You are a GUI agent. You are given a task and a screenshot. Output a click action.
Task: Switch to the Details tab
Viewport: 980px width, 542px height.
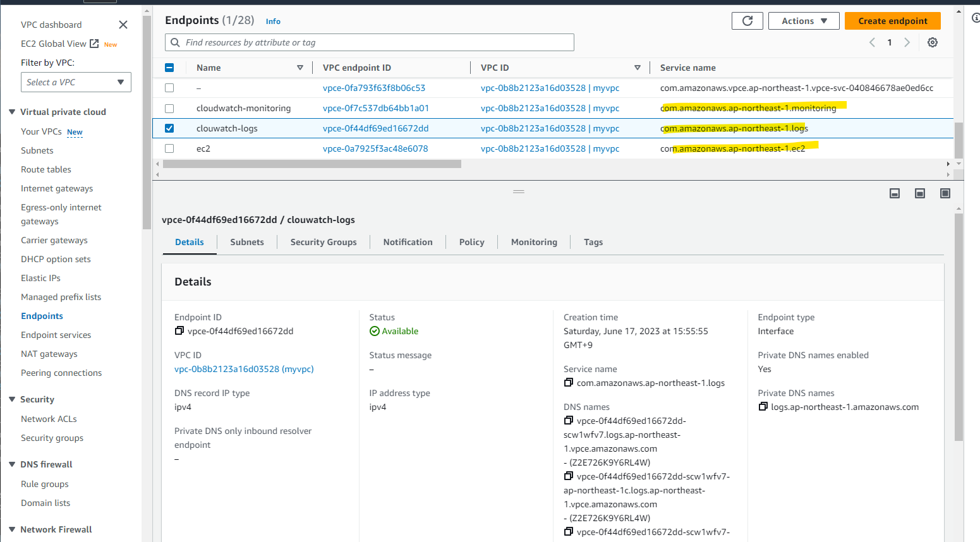coord(190,242)
